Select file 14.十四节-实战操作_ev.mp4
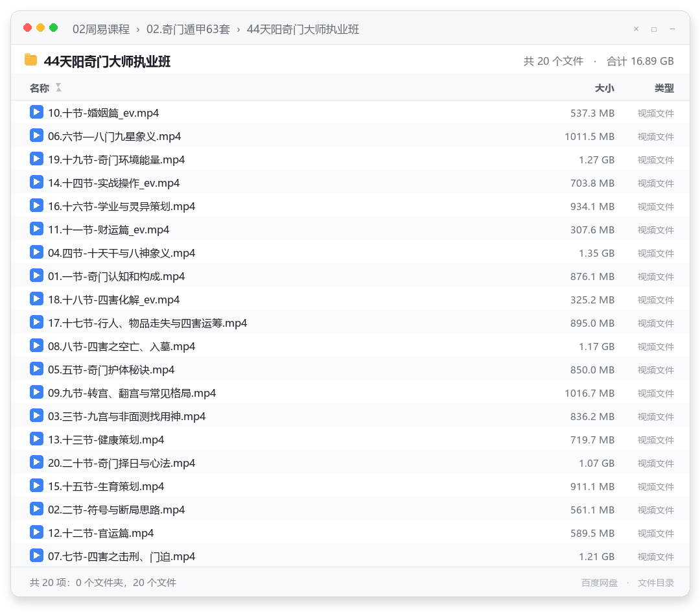Image resolution: width=700 pixels, height=612 pixels. (113, 183)
